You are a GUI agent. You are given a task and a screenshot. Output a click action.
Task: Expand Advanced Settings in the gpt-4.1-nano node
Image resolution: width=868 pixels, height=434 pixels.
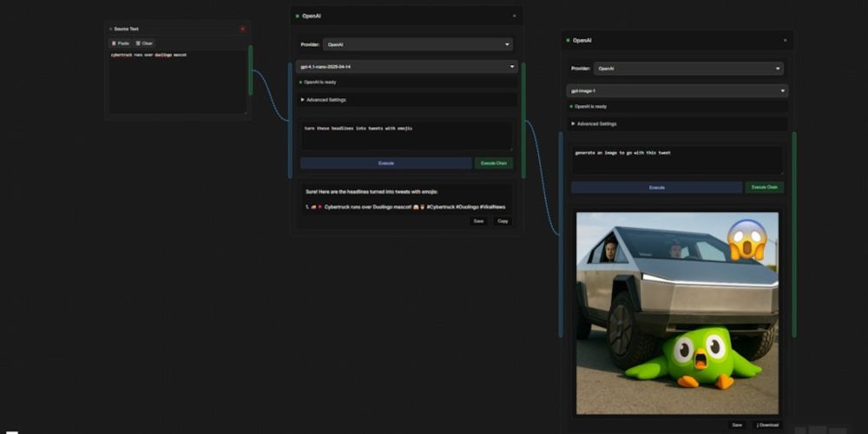323,100
